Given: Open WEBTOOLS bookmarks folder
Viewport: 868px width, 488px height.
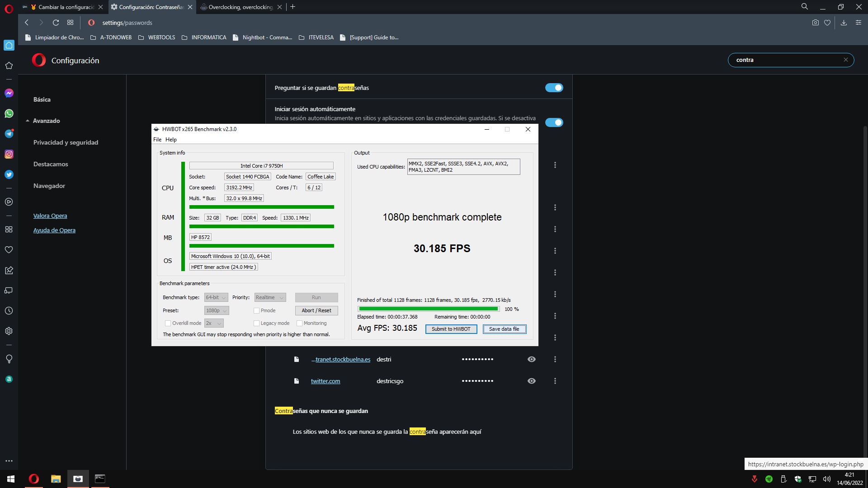Looking at the screenshot, I should (x=156, y=38).
